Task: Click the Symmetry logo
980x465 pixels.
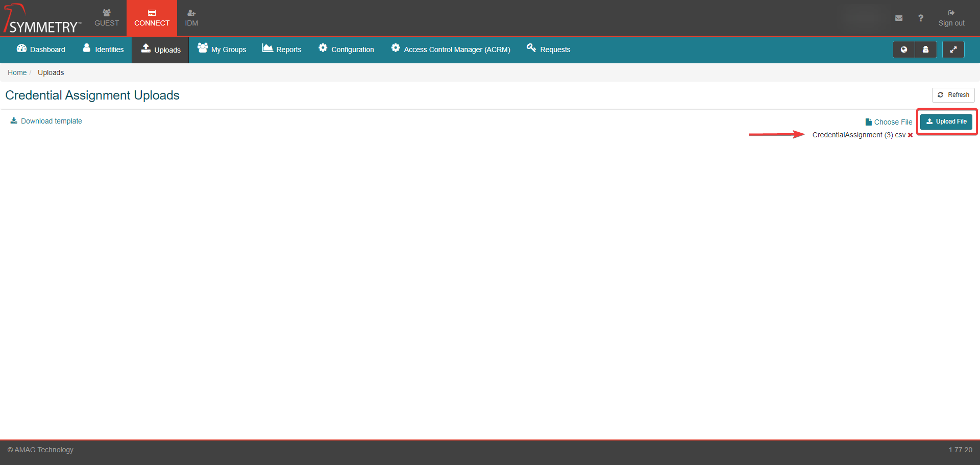Action: tap(42, 18)
